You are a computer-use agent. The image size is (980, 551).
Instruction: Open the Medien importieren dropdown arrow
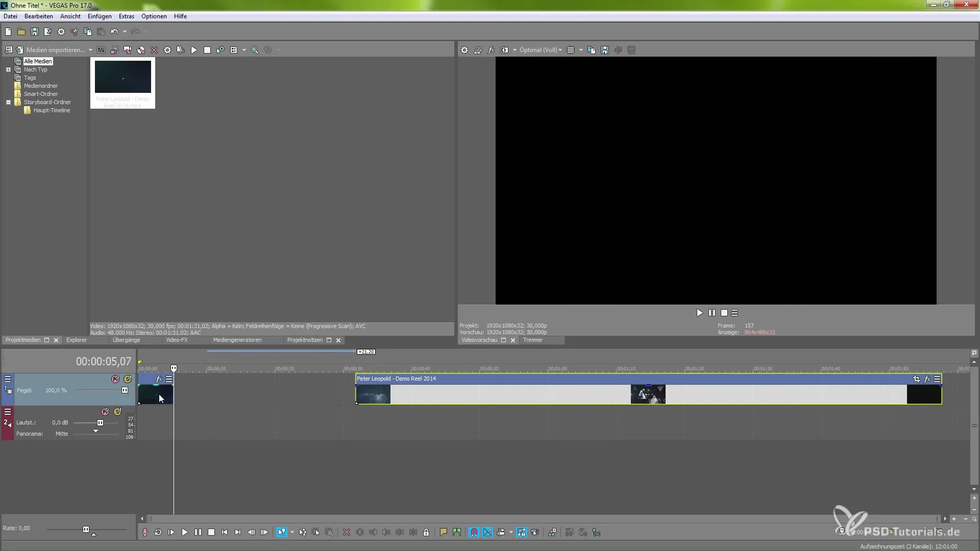click(x=90, y=50)
